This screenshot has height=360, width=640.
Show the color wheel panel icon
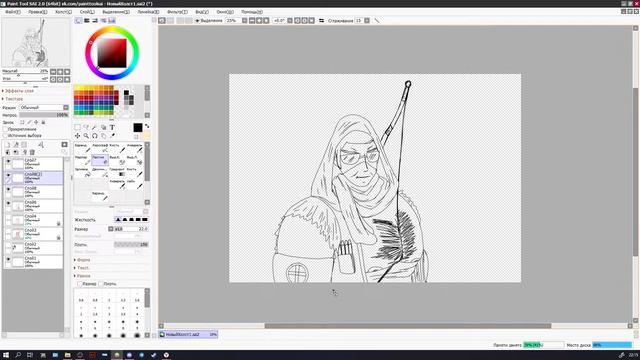click(x=78, y=20)
